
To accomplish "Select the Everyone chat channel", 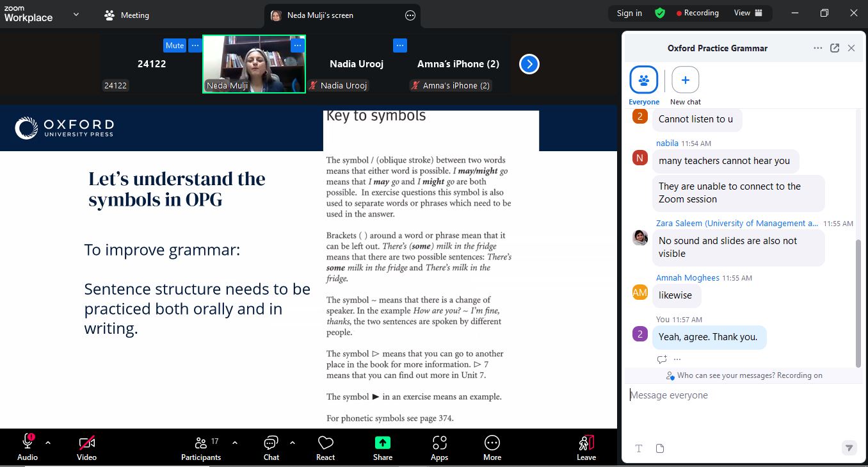I will [x=644, y=85].
